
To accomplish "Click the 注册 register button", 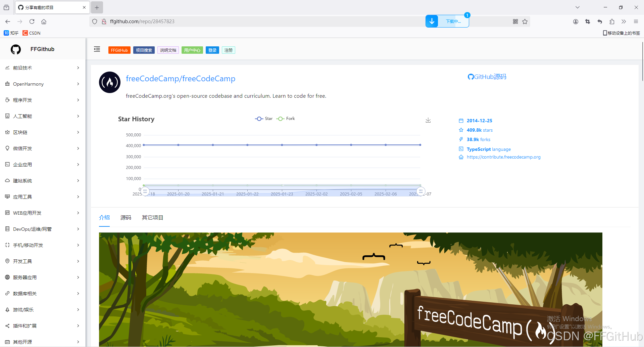I will [229, 50].
